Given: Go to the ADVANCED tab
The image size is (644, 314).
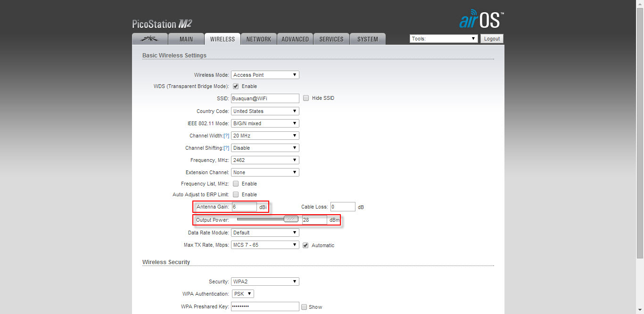Looking at the screenshot, I should (x=295, y=40).
